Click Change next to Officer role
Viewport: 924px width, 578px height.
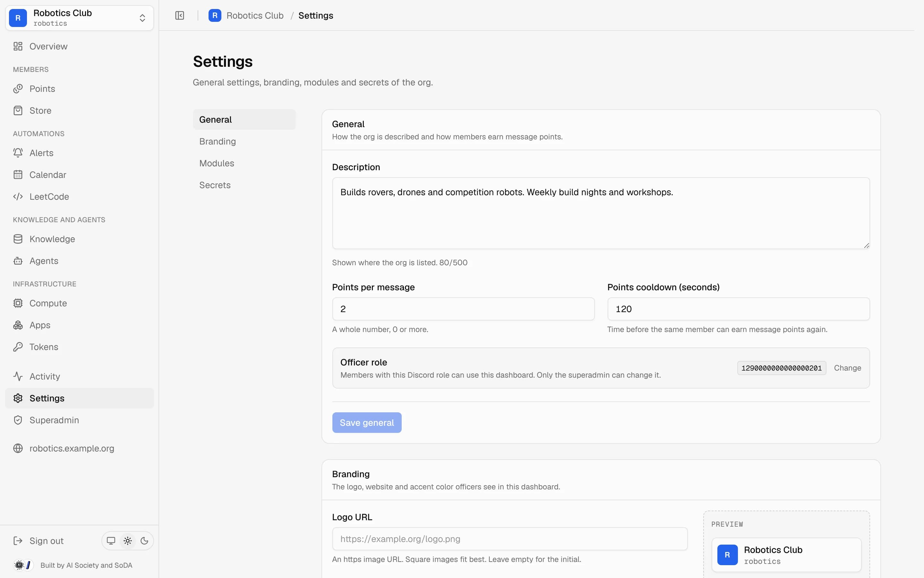847,368
